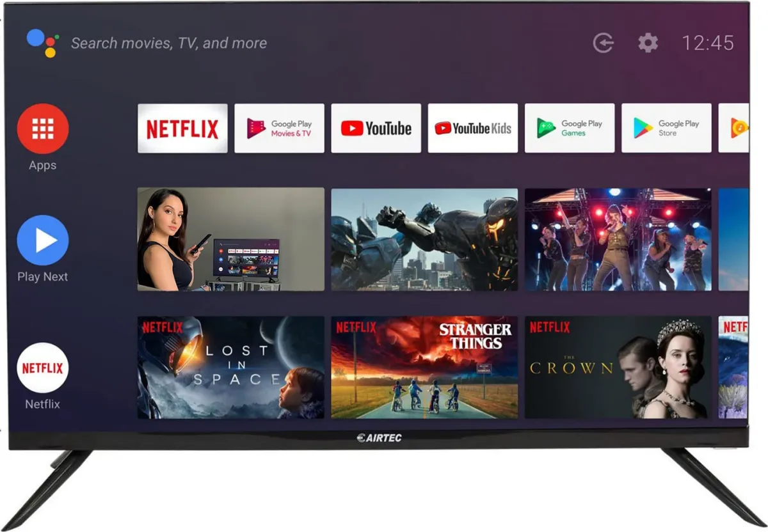768x532 pixels.
Task: Open The Crown show thumbnail
Action: coord(618,368)
